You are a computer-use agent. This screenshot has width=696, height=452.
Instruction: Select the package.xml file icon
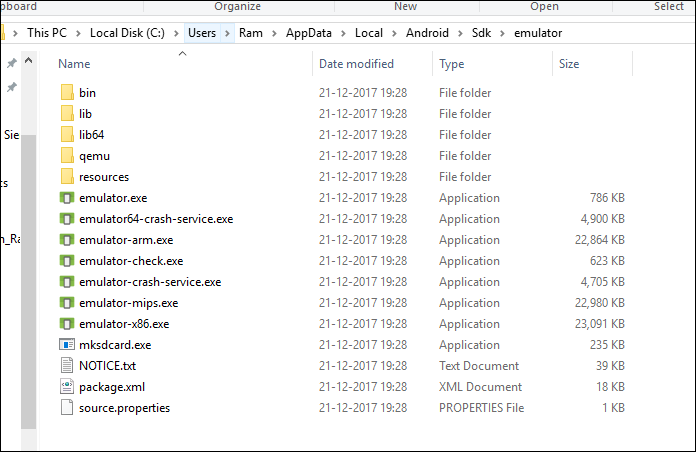[67, 387]
